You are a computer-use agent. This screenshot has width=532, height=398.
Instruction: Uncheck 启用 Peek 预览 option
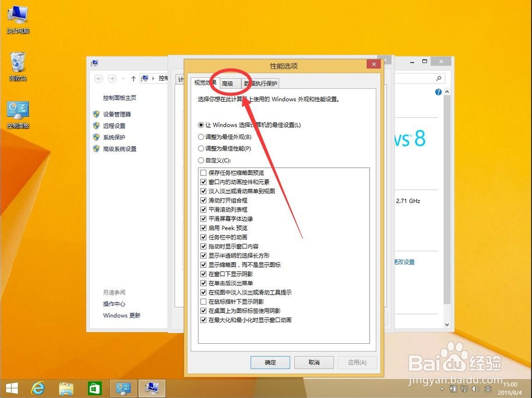pos(204,228)
